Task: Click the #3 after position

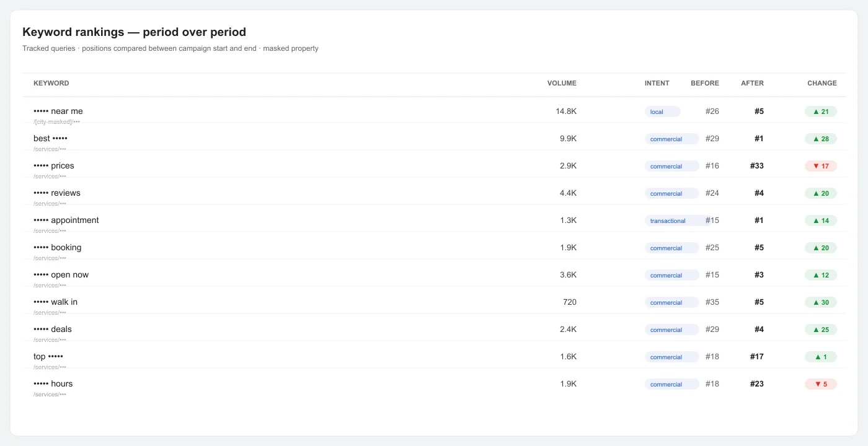Action: [x=759, y=275]
